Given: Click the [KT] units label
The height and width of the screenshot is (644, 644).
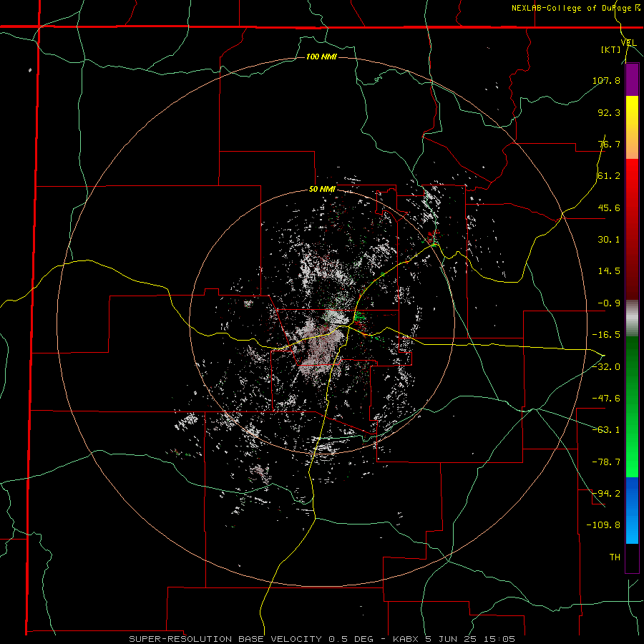Looking at the screenshot, I should coord(611,49).
